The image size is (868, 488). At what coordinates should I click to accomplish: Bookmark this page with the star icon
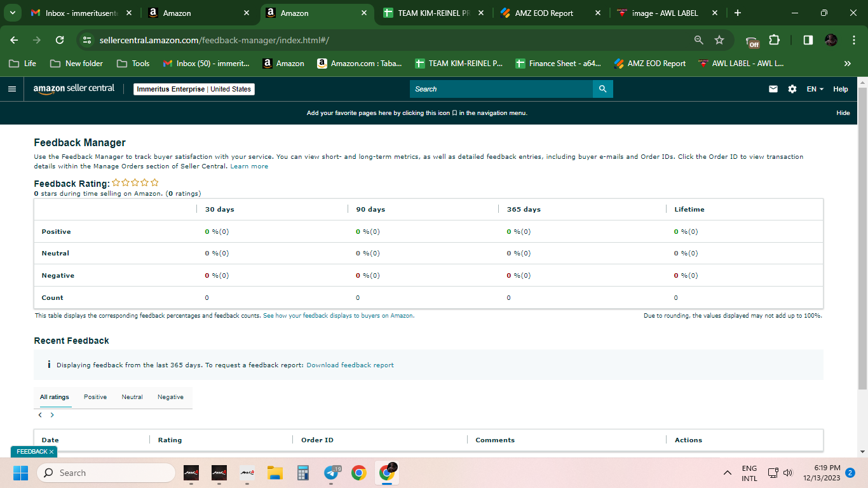[719, 40]
